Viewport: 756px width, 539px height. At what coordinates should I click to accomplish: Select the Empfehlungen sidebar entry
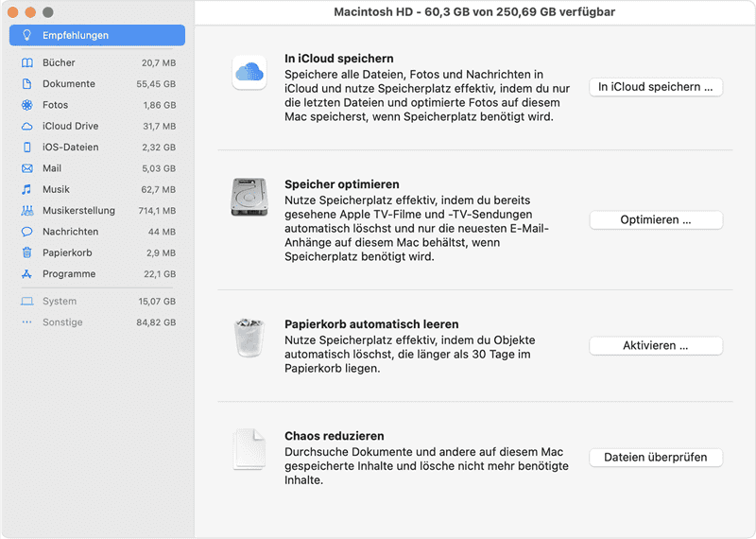click(x=97, y=35)
